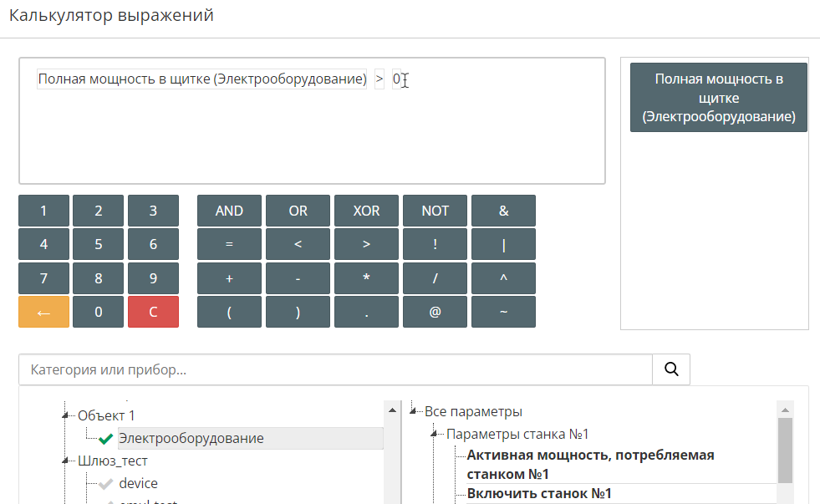
Task: Click the parameters list vertical scrollbar
Action: [x=785, y=450]
